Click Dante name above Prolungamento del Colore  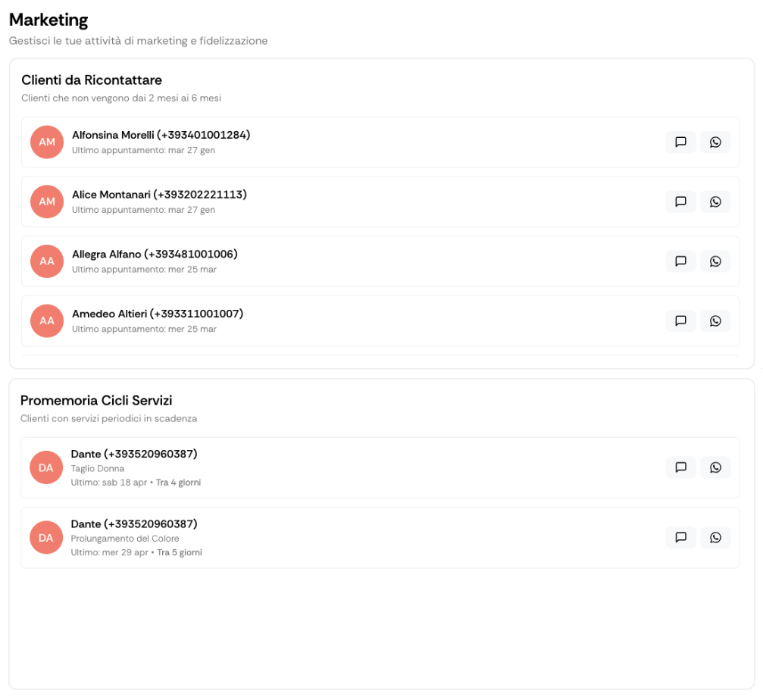point(134,524)
